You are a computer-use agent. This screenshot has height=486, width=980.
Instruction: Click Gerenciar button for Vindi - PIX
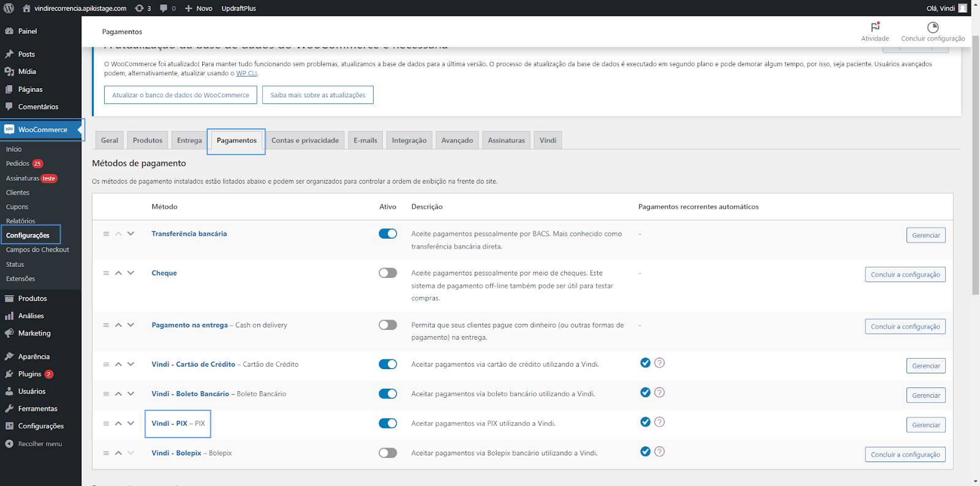(925, 425)
